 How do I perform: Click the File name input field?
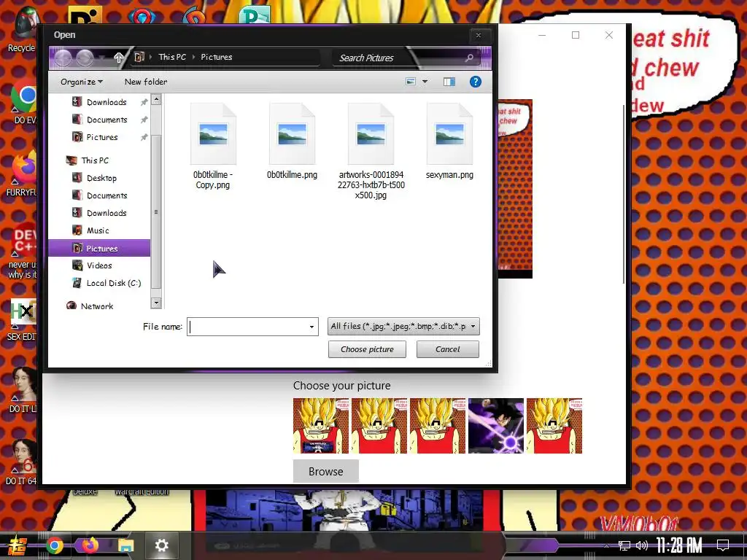click(247, 327)
